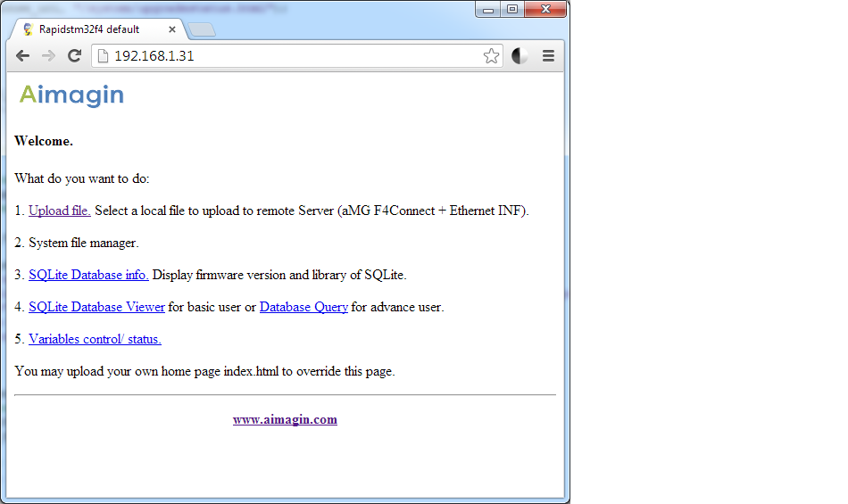This screenshot has height=504, width=848.
Task: Minimize the browser window
Action: tap(488, 9)
